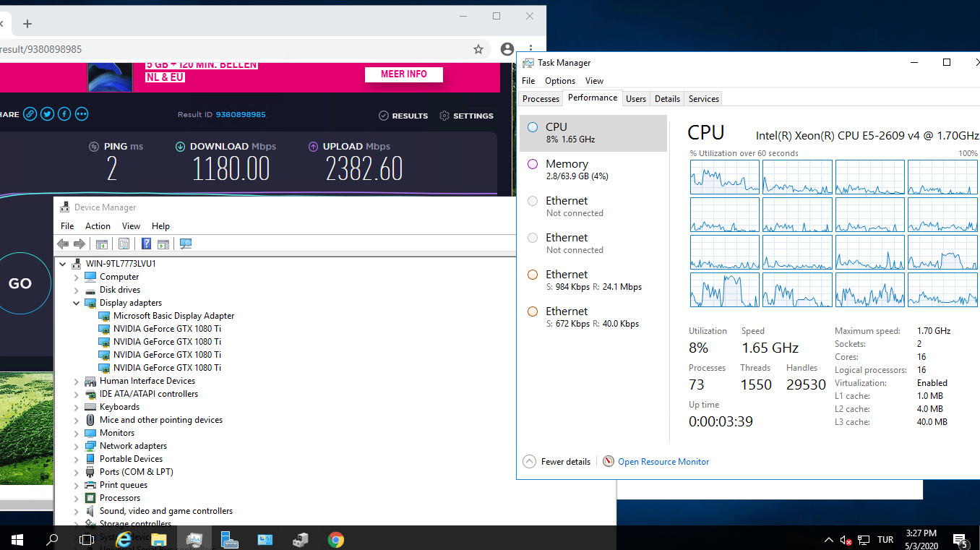Open Properties icon in Device Manager toolbar

click(124, 244)
